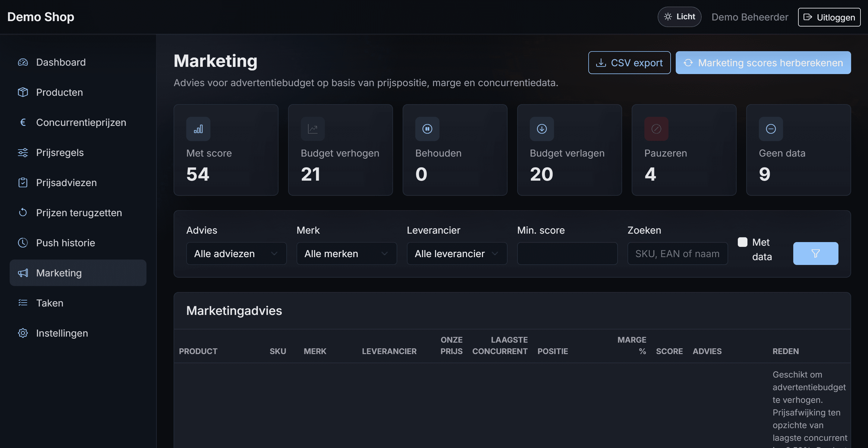Screen dimensions: 868x448
Task: Log out with the Uitloggen button
Action: (x=829, y=17)
